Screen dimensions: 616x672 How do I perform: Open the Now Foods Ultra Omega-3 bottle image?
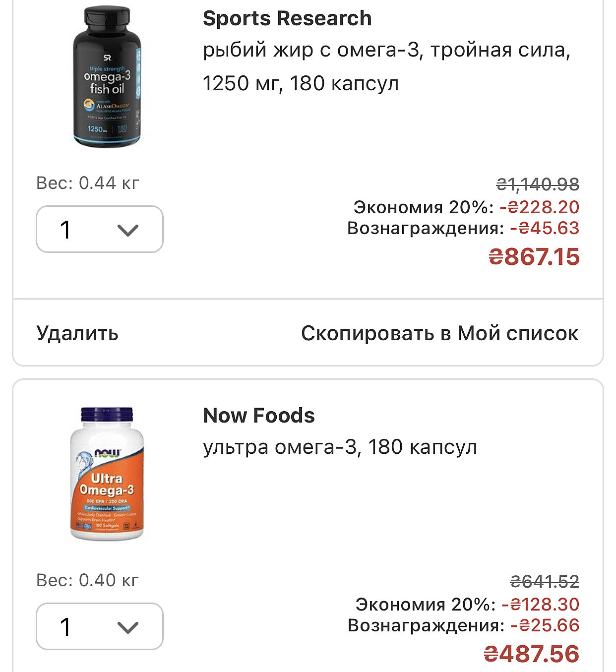point(107,474)
